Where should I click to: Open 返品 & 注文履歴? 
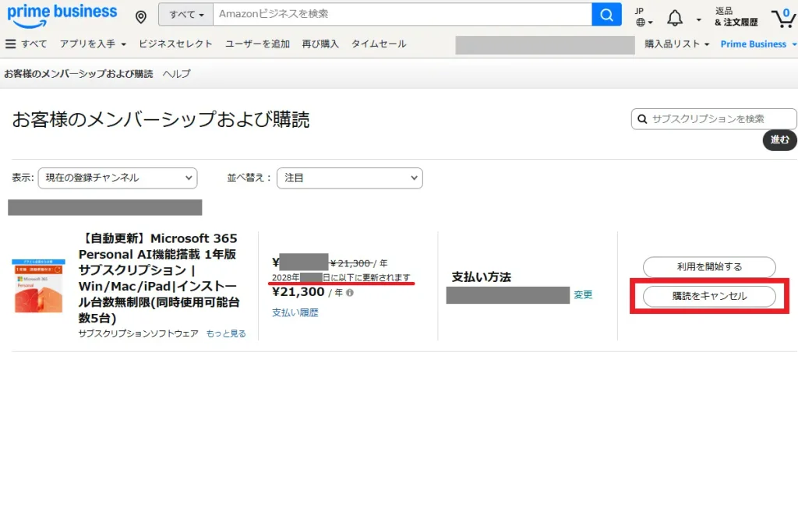coord(736,17)
